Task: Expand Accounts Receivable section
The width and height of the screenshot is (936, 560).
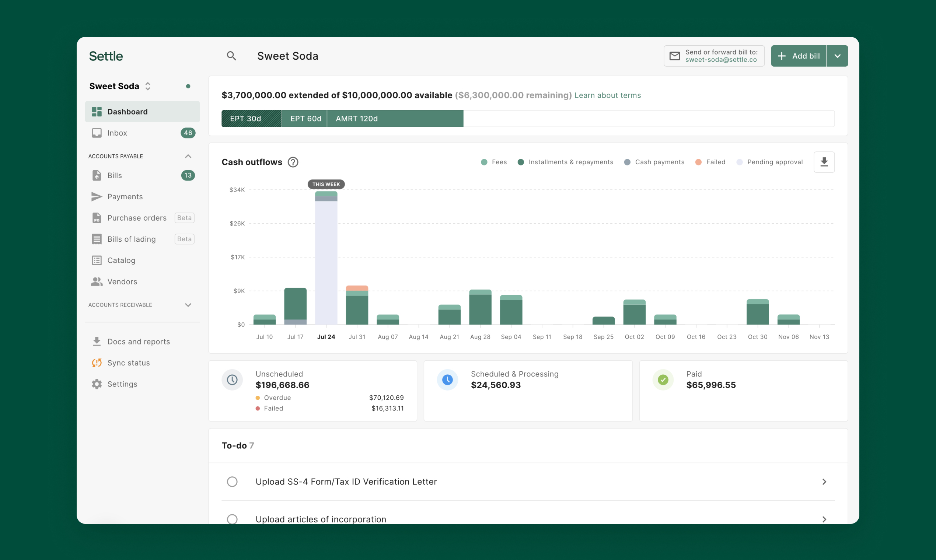Action: (188, 305)
